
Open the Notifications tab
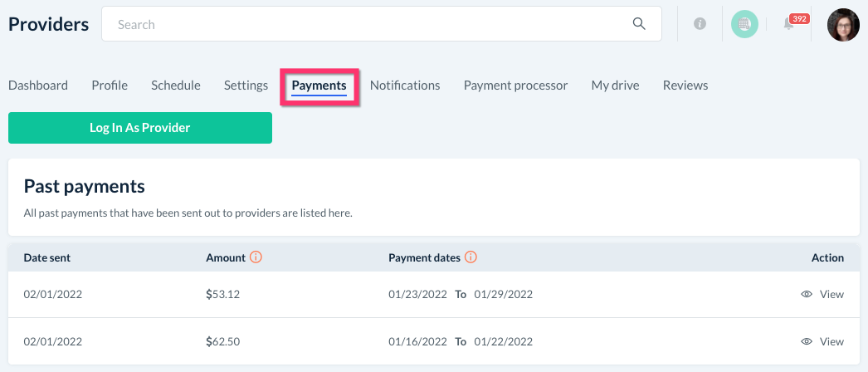(405, 85)
